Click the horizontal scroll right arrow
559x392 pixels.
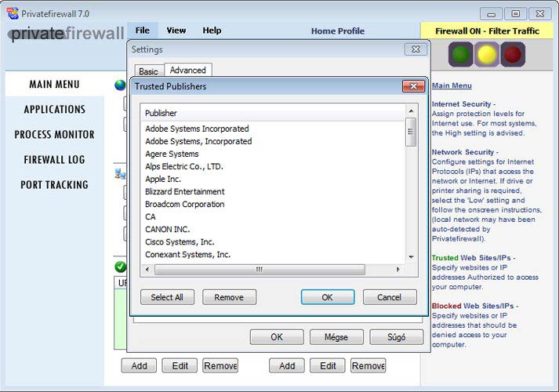[398, 270]
